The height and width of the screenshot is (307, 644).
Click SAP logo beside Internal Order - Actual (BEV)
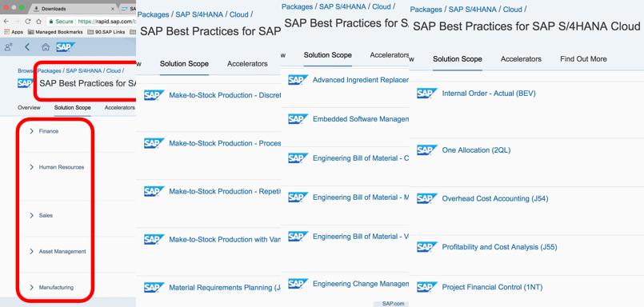[427, 94]
